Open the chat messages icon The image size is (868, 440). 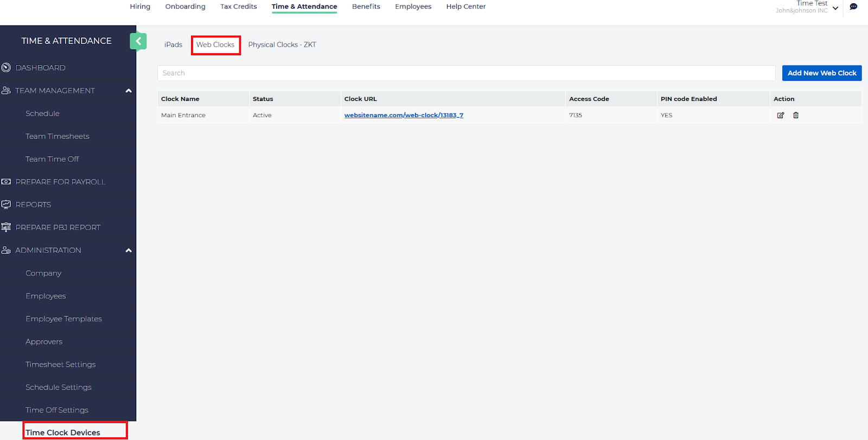853,7
